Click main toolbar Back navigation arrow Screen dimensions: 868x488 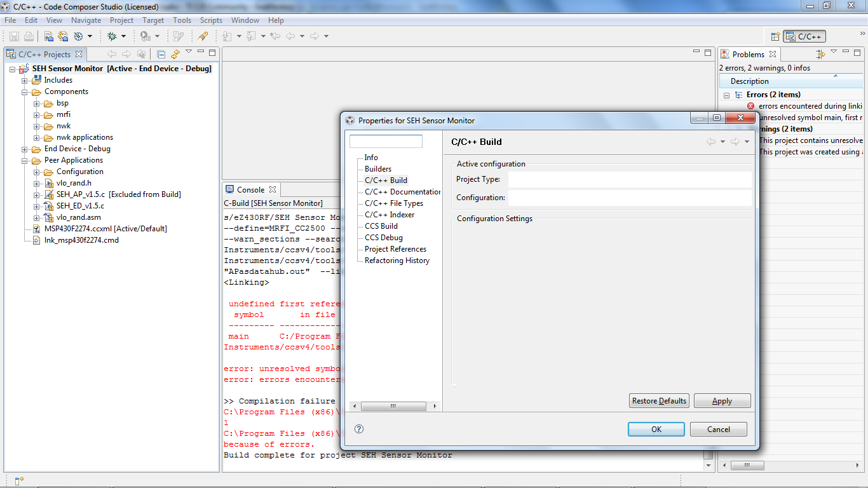pyautogui.click(x=290, y=36)
